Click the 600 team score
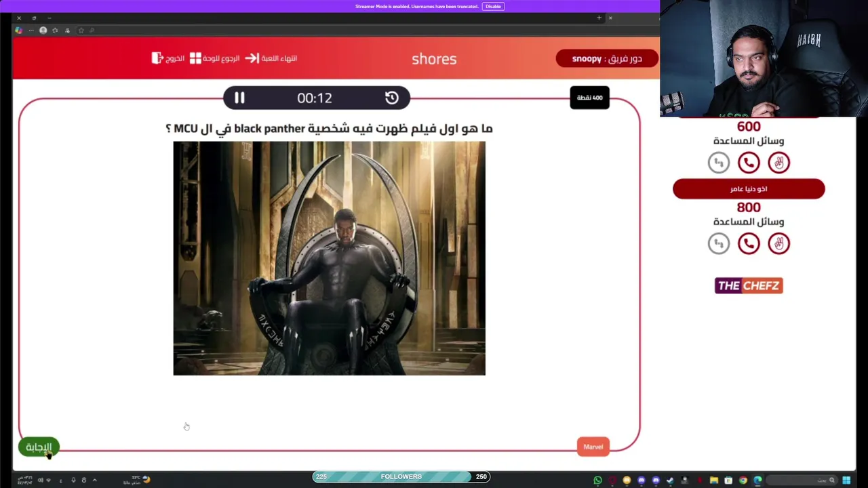The image size is (868, 488). pos(749,127)
